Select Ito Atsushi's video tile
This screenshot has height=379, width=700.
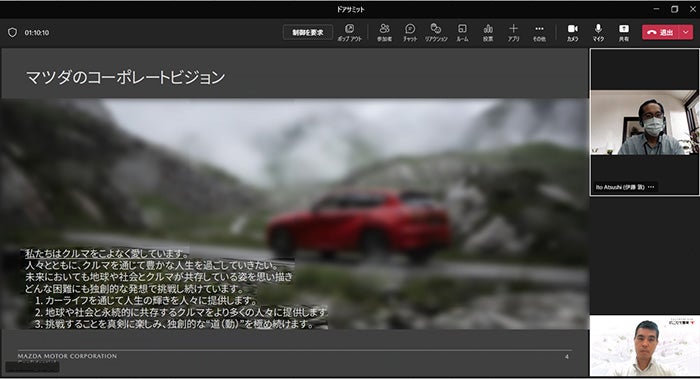[x=644, y=122]
